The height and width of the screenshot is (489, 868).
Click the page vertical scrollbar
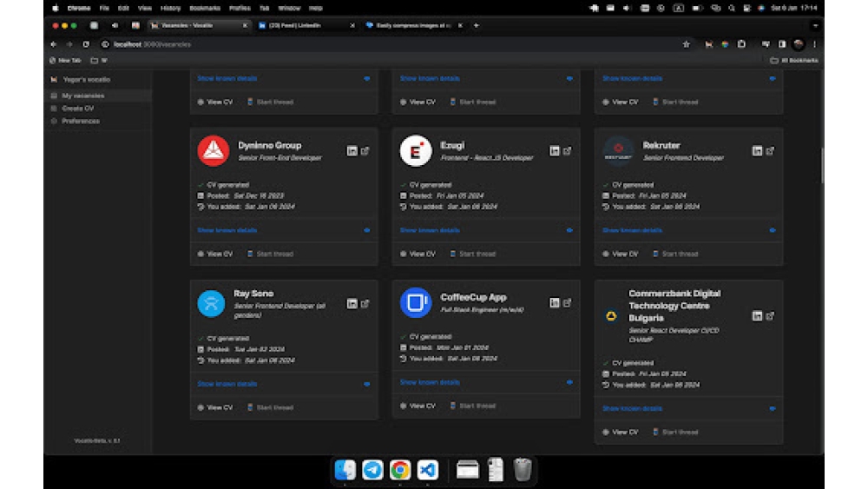click(822, 165)
